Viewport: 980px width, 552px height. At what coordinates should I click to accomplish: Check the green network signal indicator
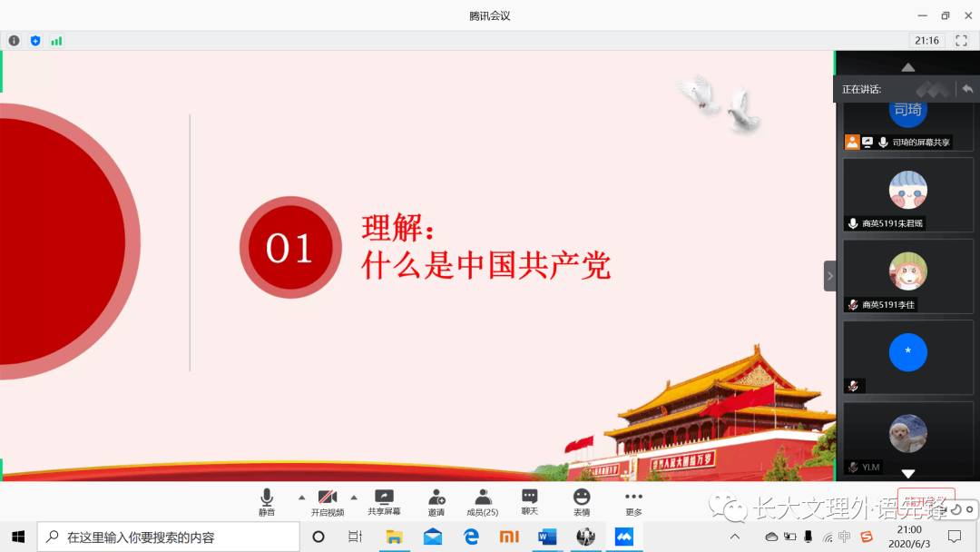tap(56, 41)
